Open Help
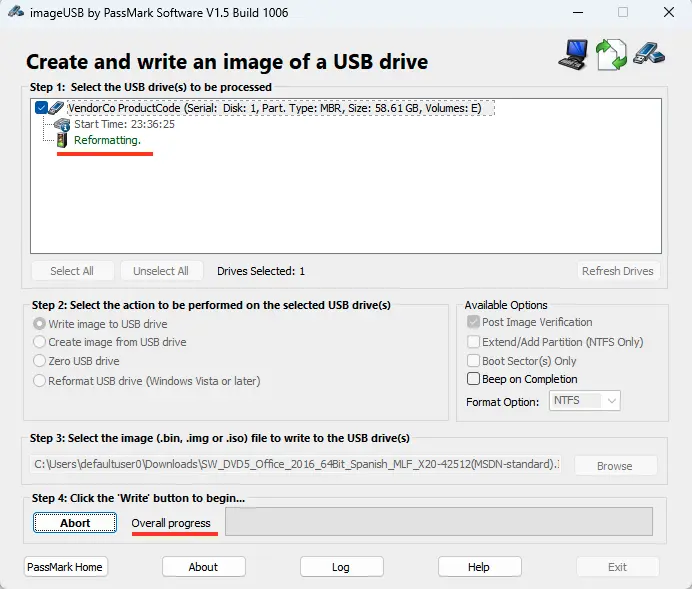This screenshot has width=692, height=589. (479, 567)
